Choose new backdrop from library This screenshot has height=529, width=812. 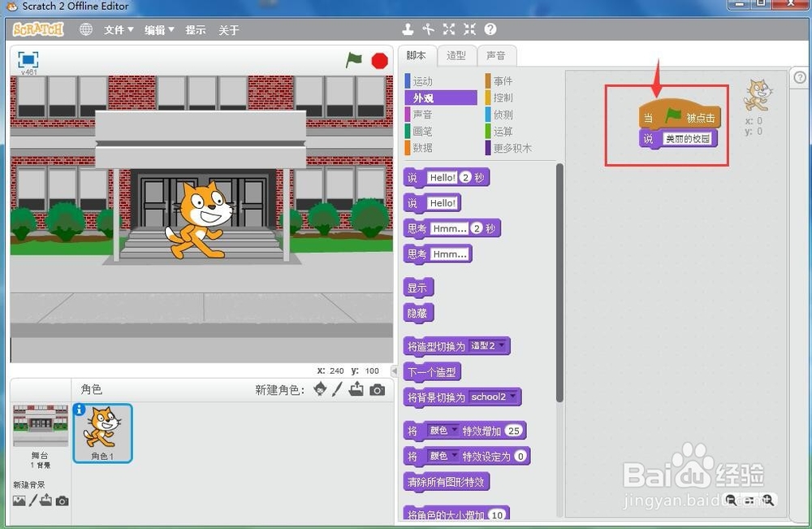click(19, 501)
